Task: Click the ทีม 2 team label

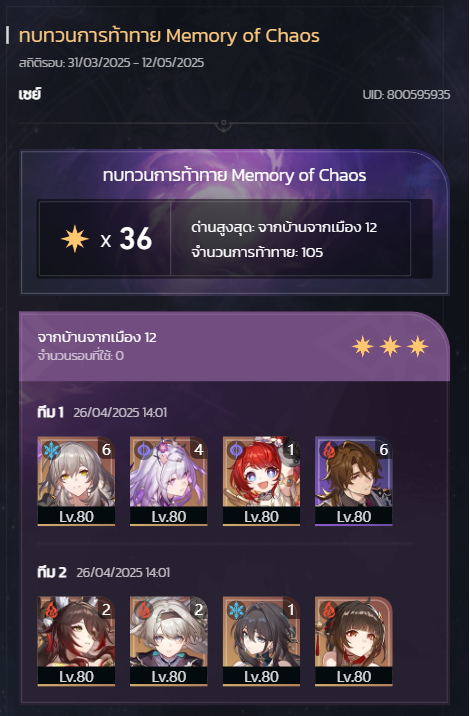Action: 52,572
